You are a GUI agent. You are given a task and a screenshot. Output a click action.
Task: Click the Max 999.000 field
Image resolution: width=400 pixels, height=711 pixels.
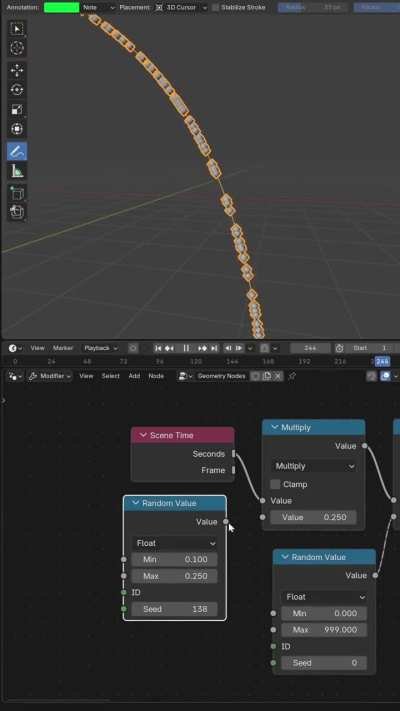click(324, 630)
